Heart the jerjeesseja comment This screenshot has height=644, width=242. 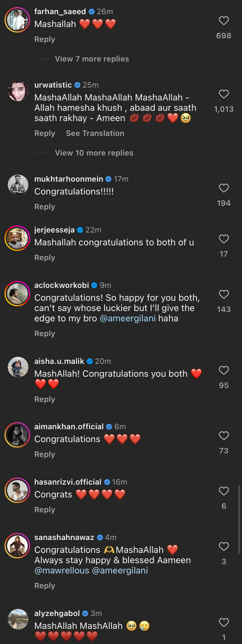[224, 239]
